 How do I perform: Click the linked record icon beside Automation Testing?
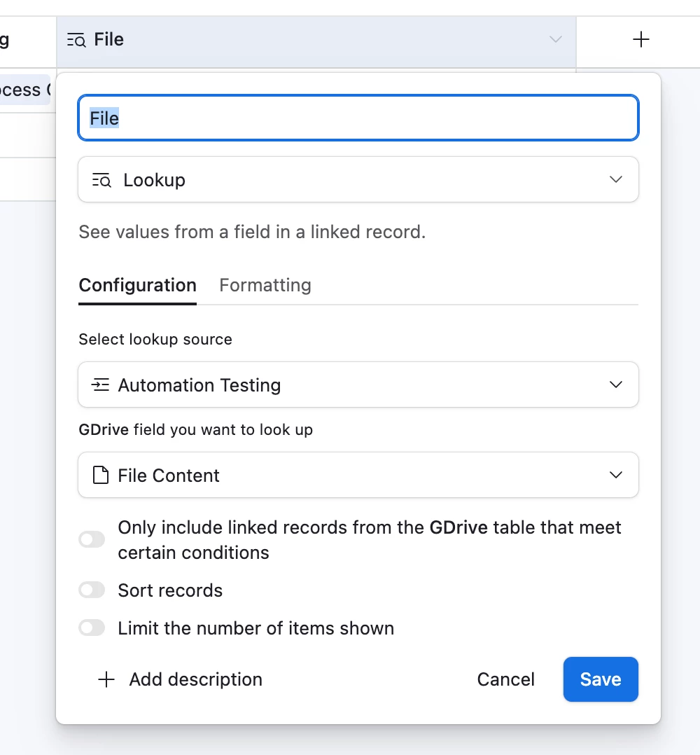point(101,385)
